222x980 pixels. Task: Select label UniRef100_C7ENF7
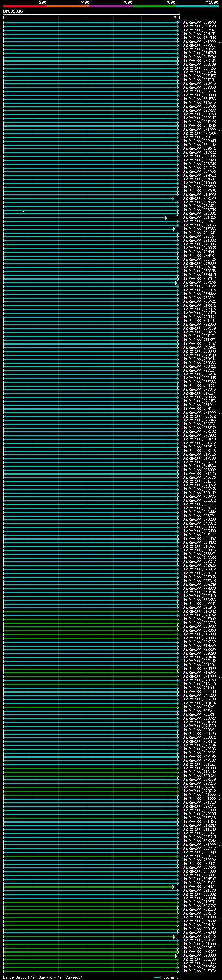199,76
